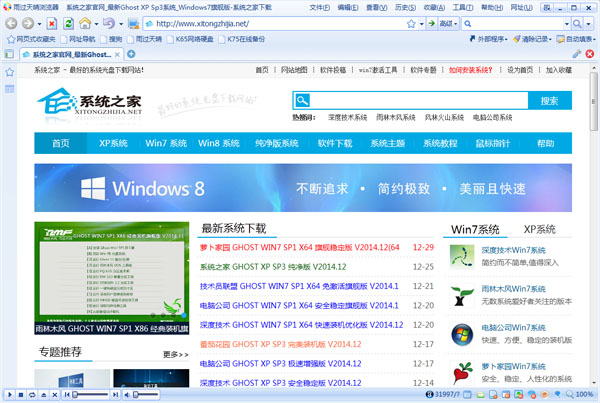Stop media with the stop button

point(21,395)
